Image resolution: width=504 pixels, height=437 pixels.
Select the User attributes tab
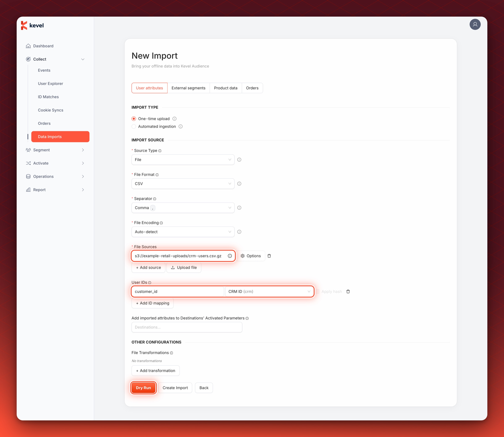pos(149,88)
